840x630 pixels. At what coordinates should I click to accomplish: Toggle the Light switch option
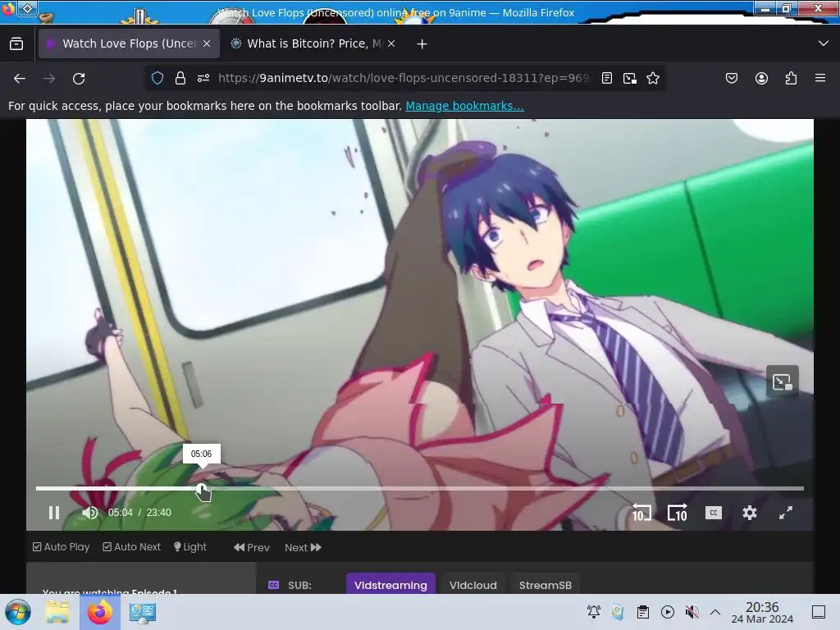[190, 547]
